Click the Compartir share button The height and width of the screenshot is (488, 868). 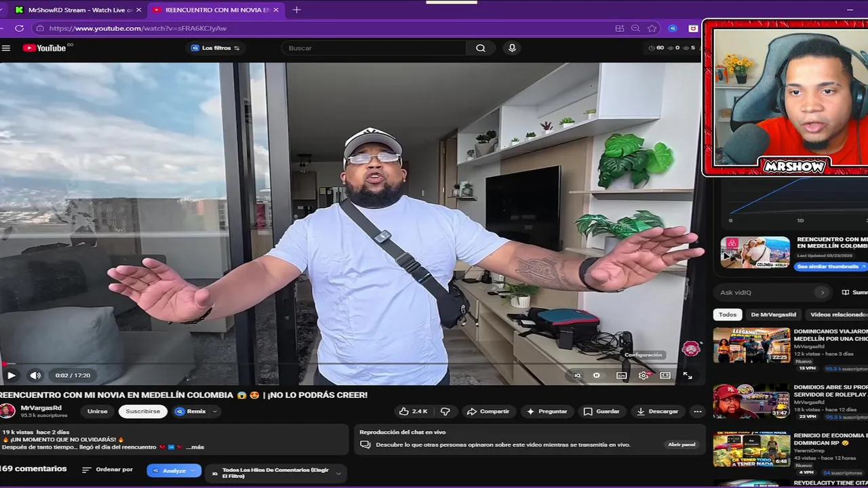[488, 411]
